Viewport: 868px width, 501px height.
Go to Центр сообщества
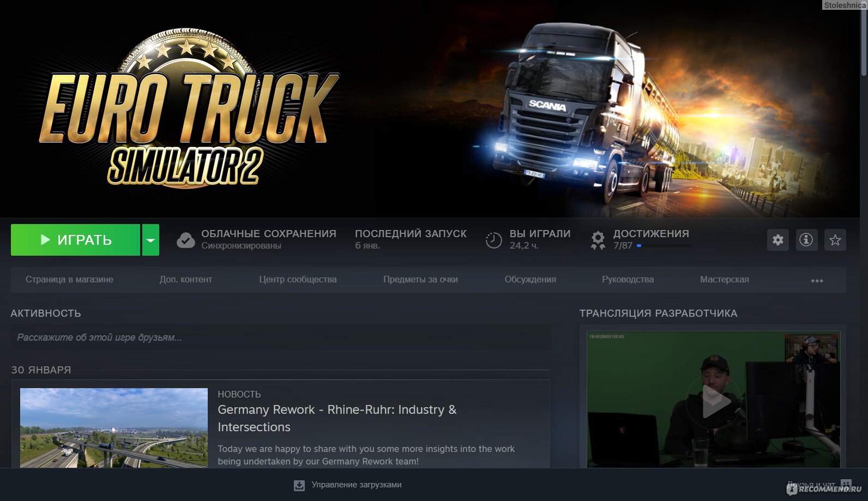pos(298,279)
